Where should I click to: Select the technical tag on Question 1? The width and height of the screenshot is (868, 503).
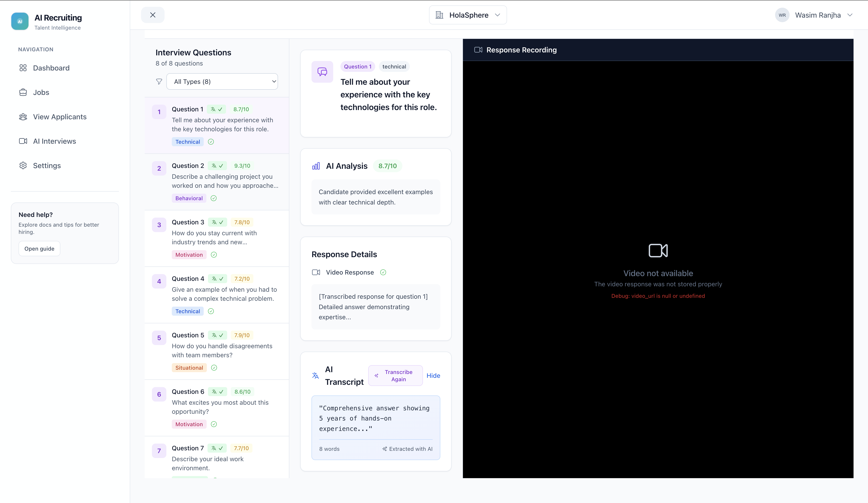click(x=394, y=66)
